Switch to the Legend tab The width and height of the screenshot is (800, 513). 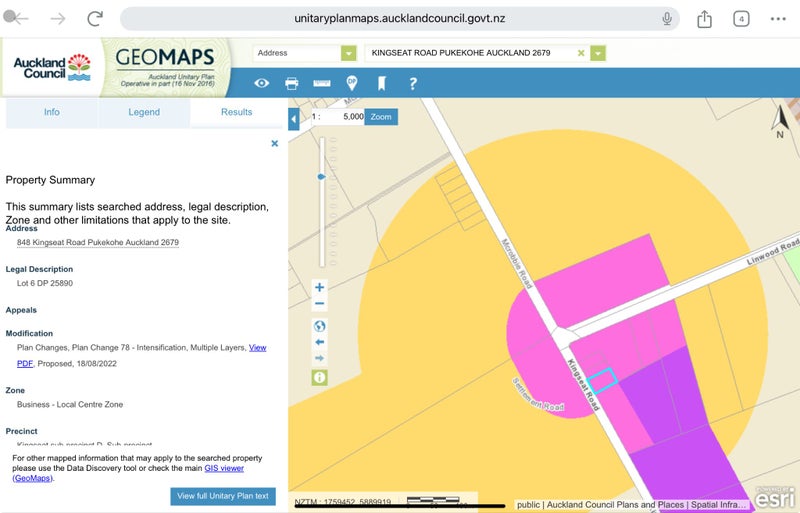click(144, 112)
